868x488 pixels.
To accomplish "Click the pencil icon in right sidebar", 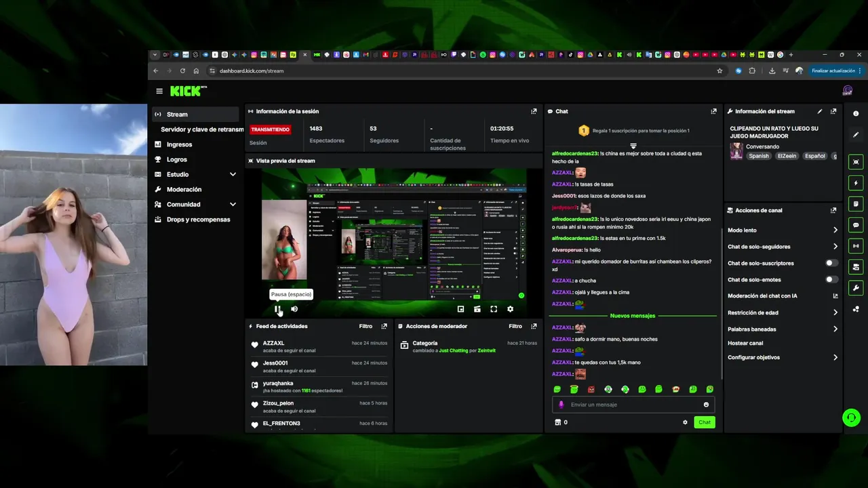I will [x=856, y=136].
